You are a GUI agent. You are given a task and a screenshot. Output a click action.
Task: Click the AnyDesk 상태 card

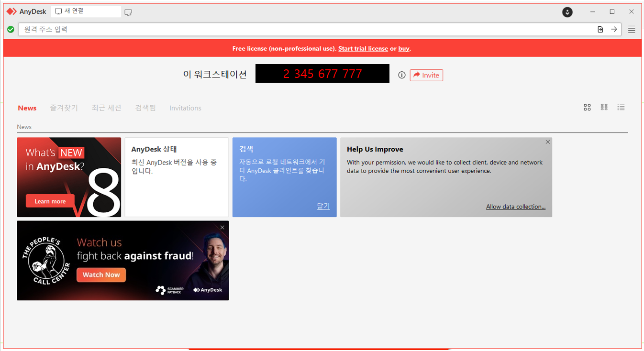coord(177,177)
